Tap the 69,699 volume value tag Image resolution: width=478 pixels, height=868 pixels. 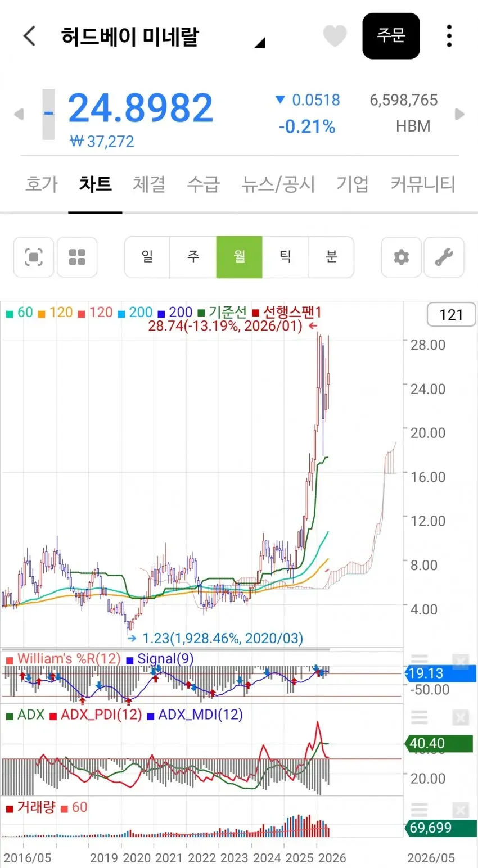click(x=440, y=828)
